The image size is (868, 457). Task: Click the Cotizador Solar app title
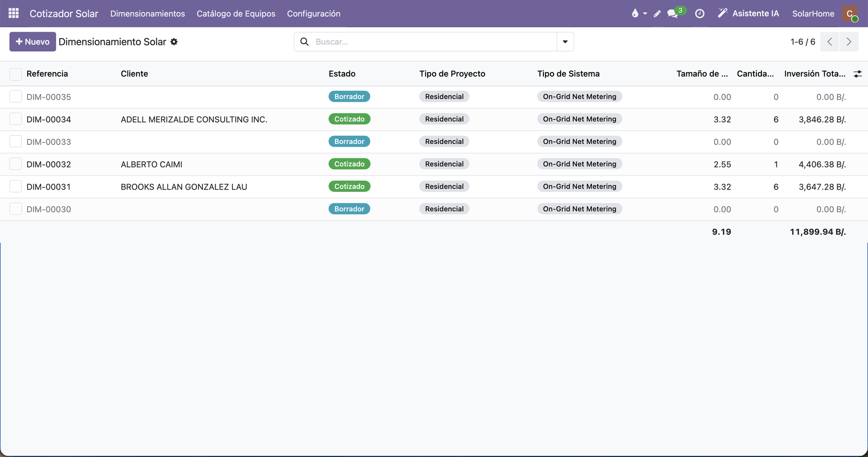coord(64,14)
